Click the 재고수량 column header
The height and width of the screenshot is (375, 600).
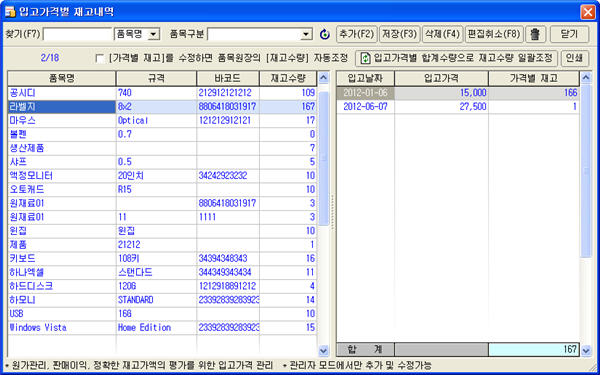click(x=288, y=78)
